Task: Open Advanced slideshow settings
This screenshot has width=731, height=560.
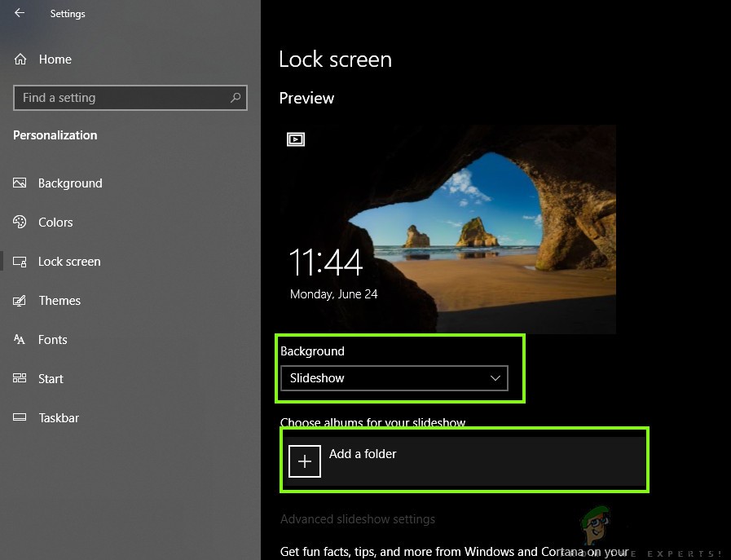Action: (358, 518)
